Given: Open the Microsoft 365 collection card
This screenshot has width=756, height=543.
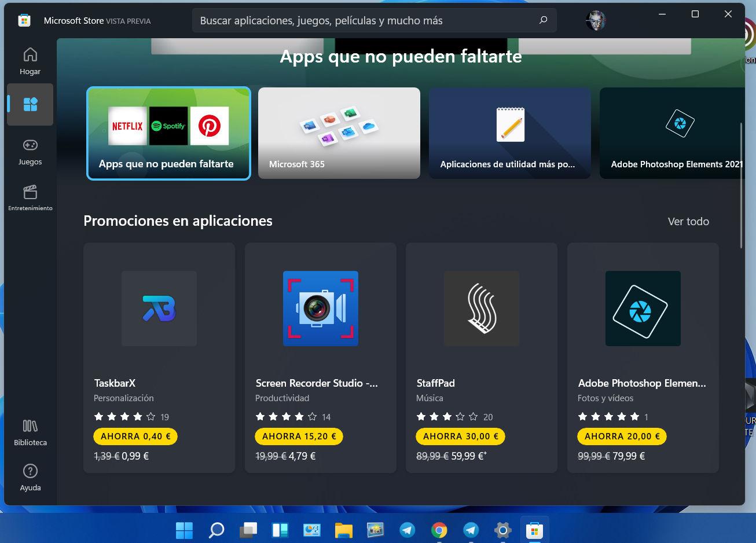Looking at the screenshot, I should [x=339, y=133].
